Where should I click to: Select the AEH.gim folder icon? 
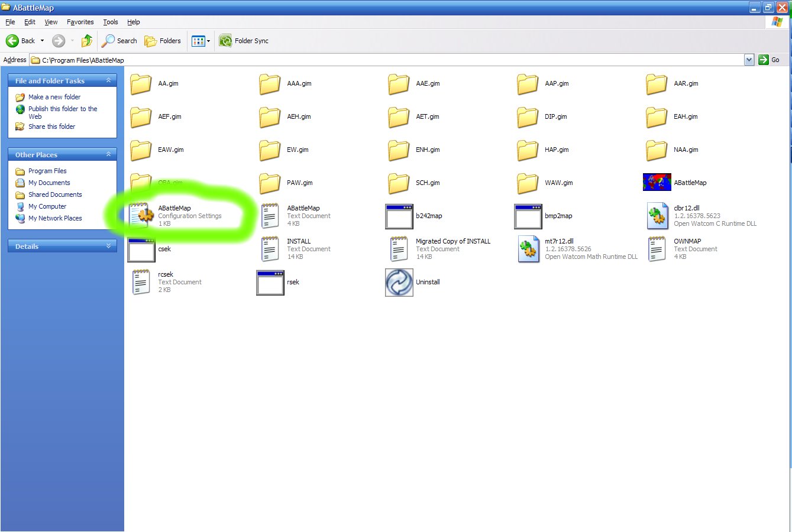(x=270, y=117)
